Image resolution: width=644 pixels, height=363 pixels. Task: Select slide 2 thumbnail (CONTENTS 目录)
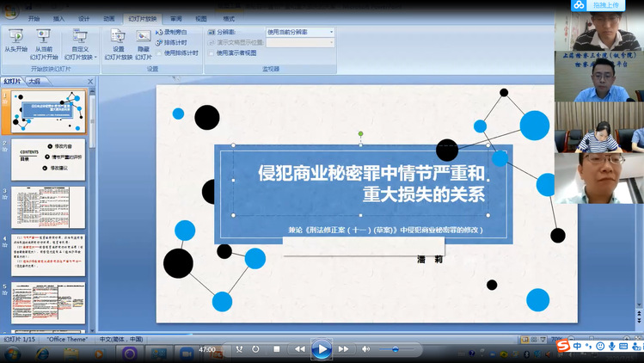[x=48, y=159]
